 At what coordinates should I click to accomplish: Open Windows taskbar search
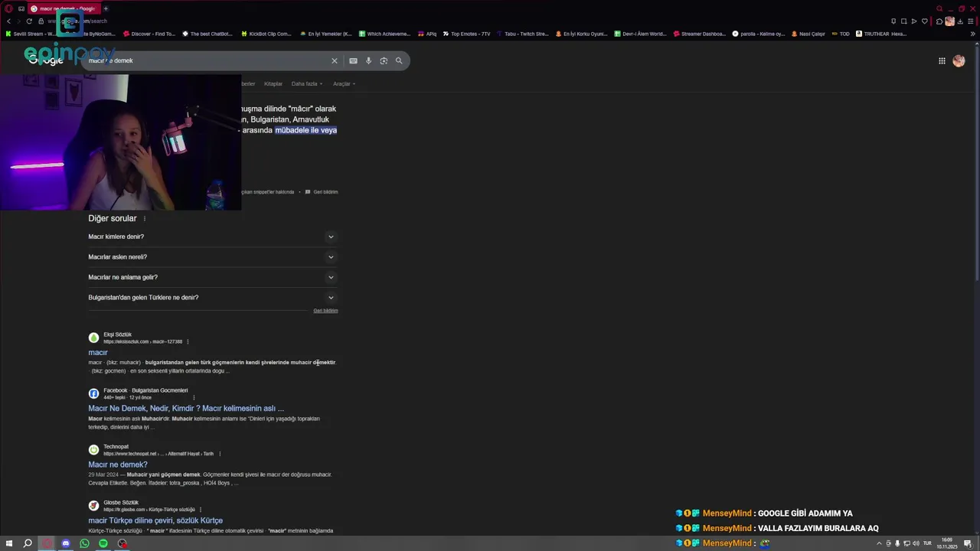[x=28, y=543]
